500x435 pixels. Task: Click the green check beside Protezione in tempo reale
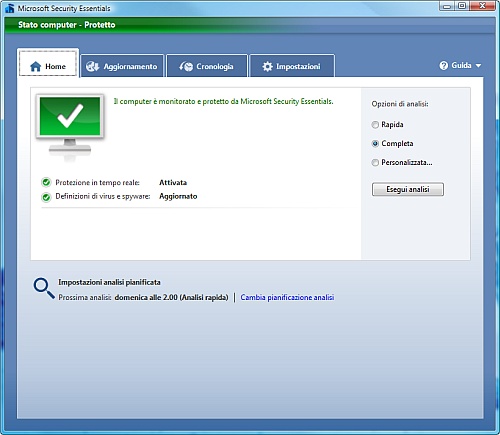point(46,182)
